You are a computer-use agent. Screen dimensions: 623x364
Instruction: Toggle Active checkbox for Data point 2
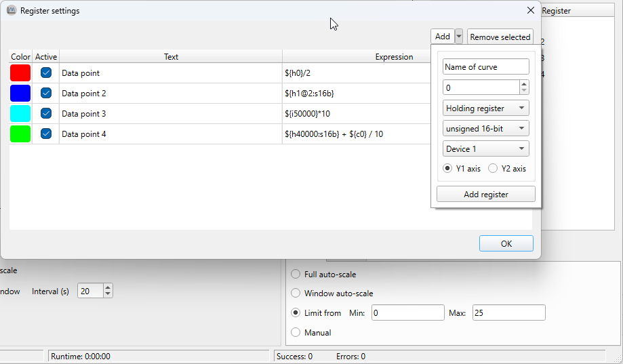tap(46, 93)
